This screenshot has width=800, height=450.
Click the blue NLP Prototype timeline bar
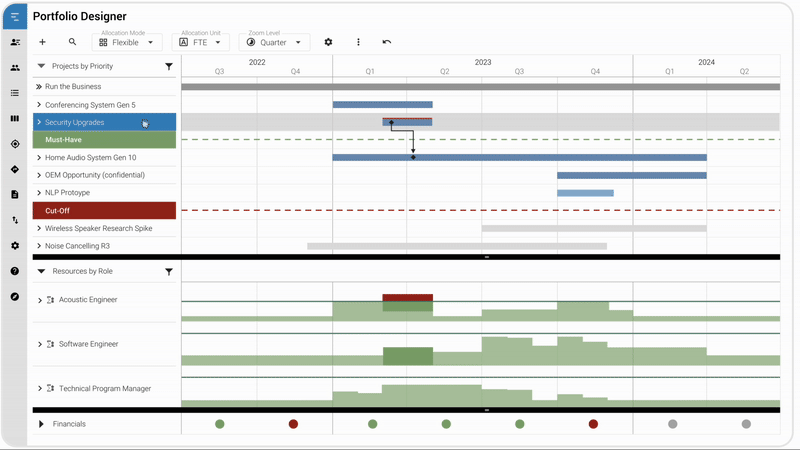tap(585, 193)
